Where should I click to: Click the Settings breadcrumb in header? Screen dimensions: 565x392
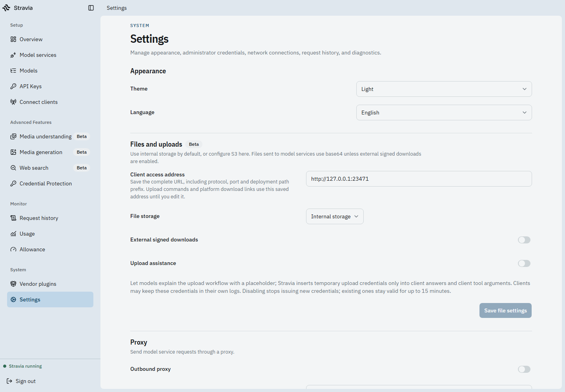click(117, 8)
